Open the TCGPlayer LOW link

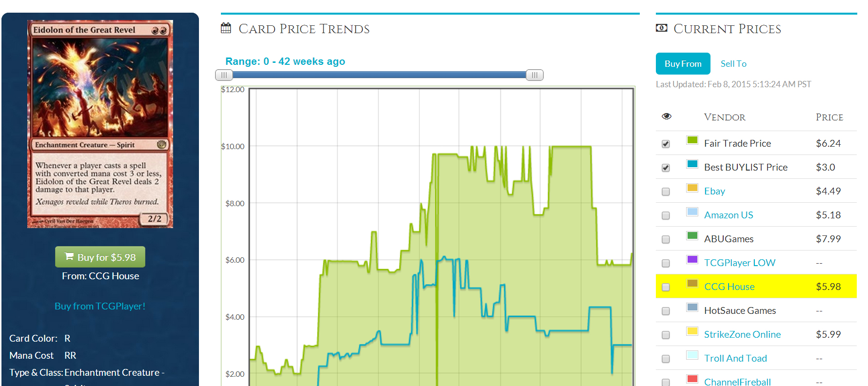[739, 263]
